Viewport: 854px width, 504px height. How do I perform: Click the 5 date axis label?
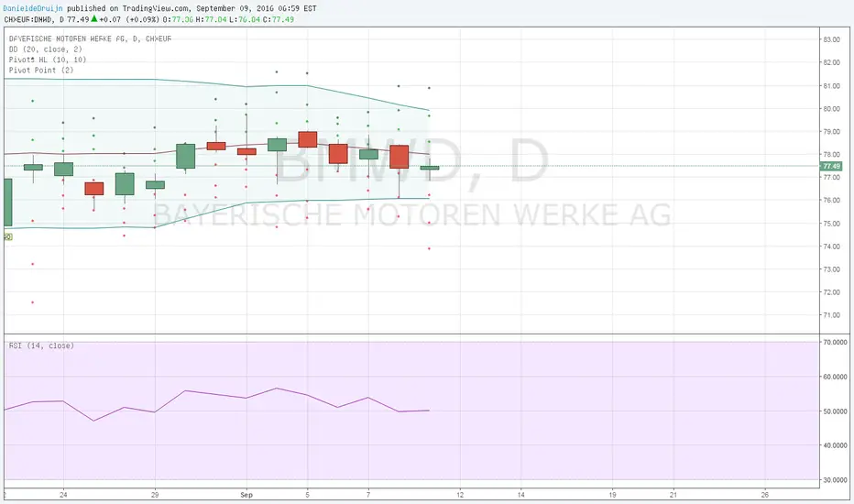click(308, 495)
